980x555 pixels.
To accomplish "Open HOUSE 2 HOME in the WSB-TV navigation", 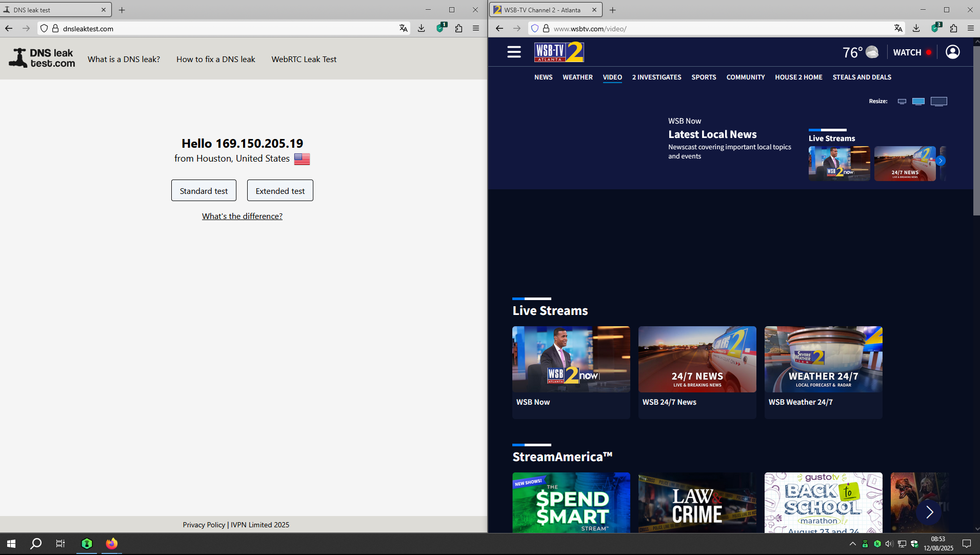I will pos(798,77).
